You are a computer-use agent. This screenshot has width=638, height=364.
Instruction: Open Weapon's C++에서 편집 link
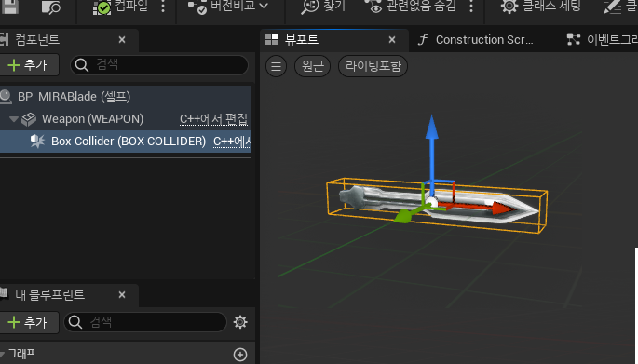click(x=213, y=119)
